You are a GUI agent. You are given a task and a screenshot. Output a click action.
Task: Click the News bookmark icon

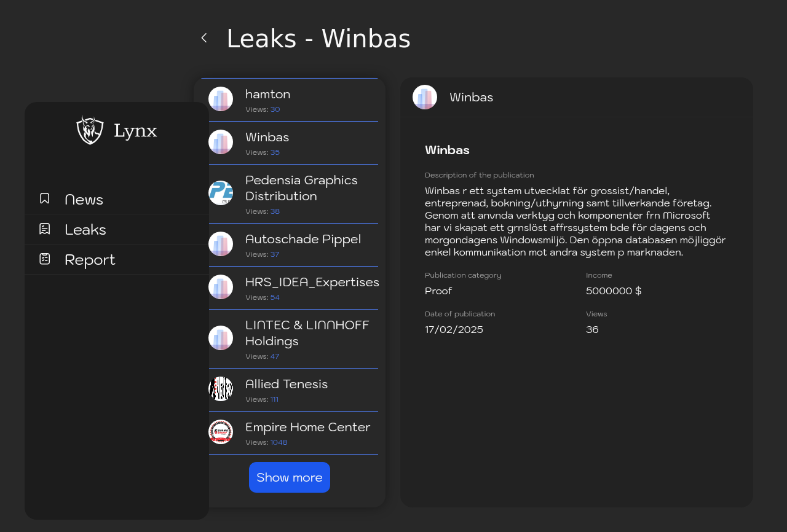pos(45,198)
